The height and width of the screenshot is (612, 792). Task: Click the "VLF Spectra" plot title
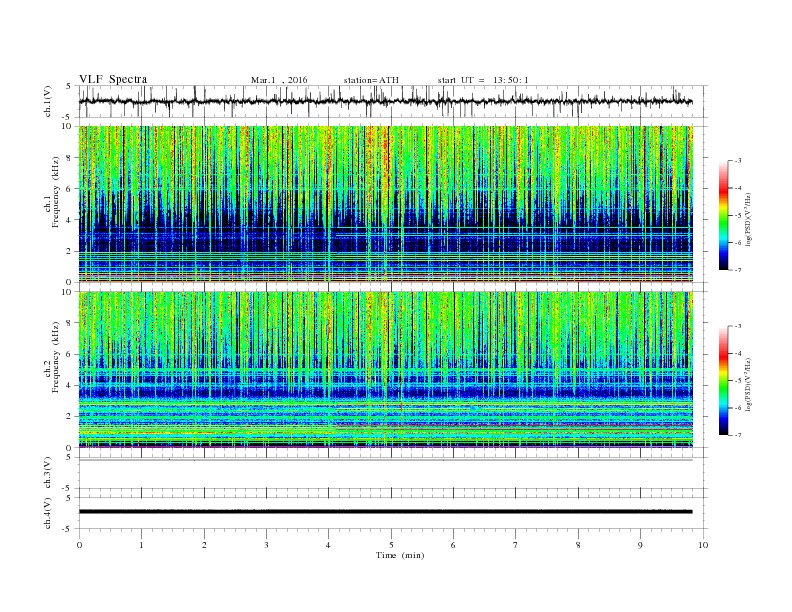[113, 79]
